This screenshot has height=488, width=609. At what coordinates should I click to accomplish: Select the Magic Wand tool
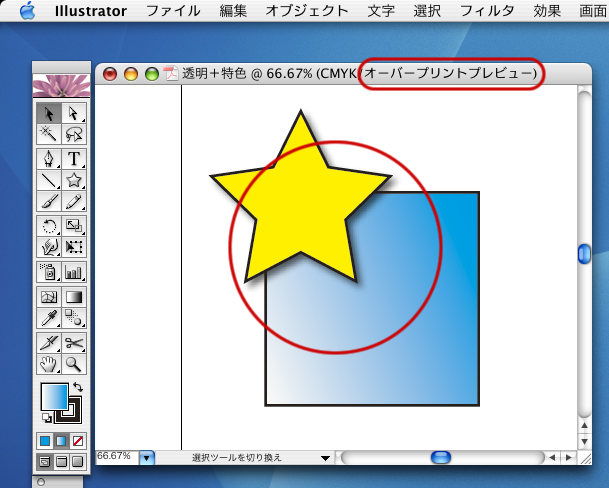[49, 134]
